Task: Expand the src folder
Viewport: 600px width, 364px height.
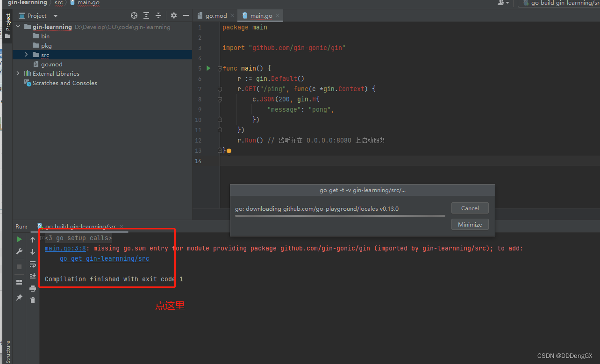Action: coord(26,55)
